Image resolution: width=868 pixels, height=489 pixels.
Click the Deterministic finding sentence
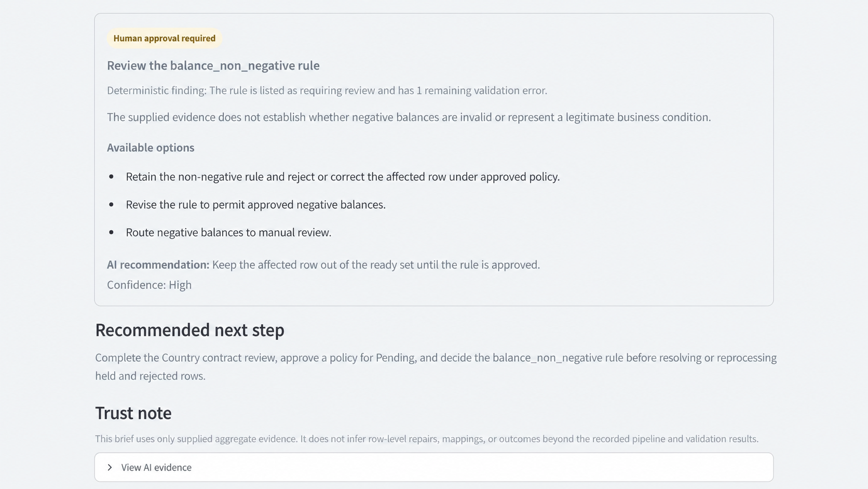pyautogui.click(x=327, y=90)
